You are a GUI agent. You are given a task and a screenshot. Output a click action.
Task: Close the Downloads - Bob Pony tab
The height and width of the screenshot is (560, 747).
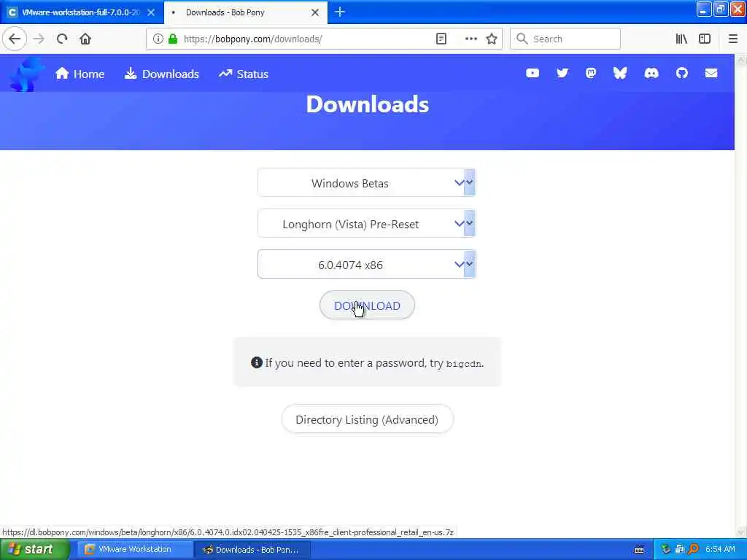click(315, 12)
